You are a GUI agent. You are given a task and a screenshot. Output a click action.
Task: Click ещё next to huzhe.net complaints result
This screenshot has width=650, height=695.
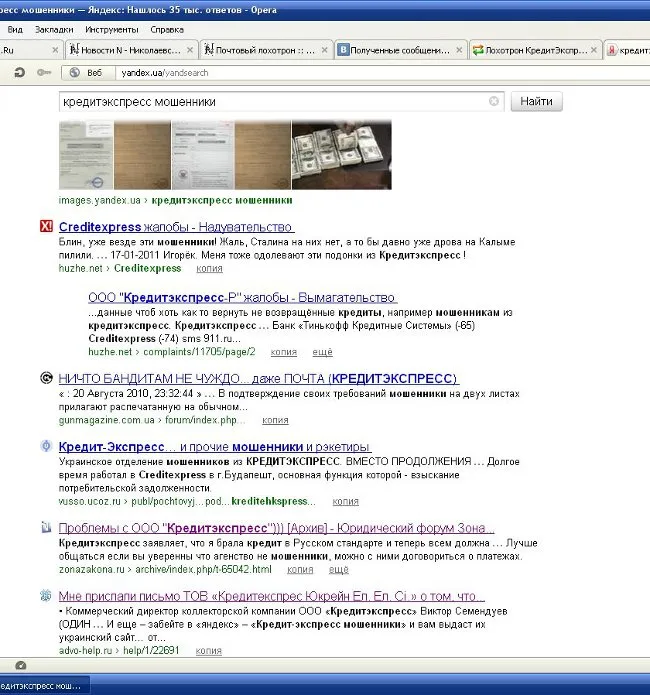(322, 352)
